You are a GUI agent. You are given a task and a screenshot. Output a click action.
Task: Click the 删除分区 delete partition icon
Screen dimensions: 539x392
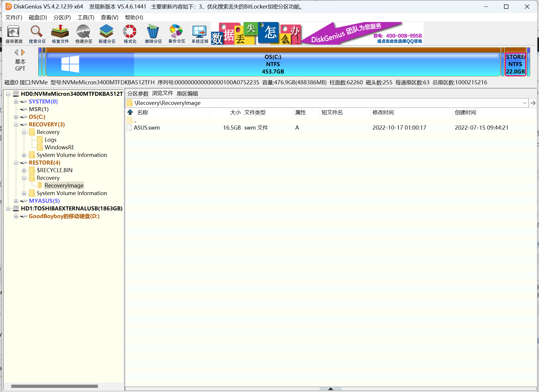(x=153, y=33)
